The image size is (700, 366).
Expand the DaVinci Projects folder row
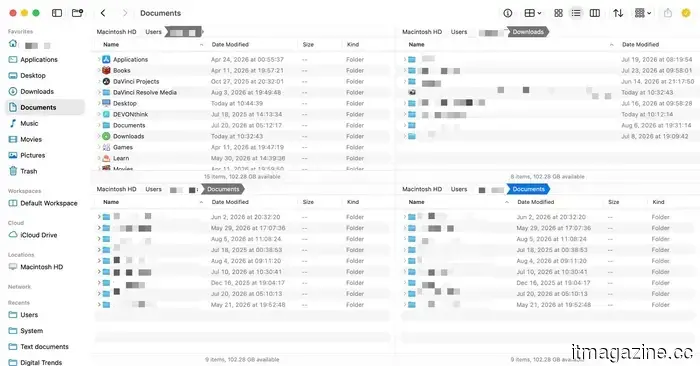99,81
